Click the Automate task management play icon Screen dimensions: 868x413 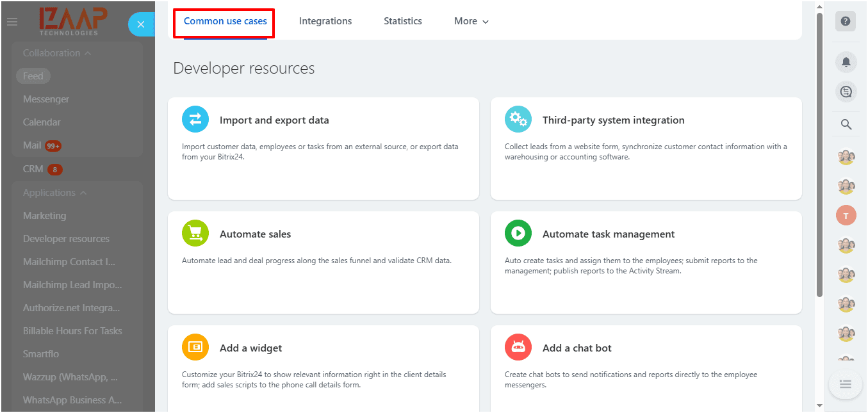518,233
